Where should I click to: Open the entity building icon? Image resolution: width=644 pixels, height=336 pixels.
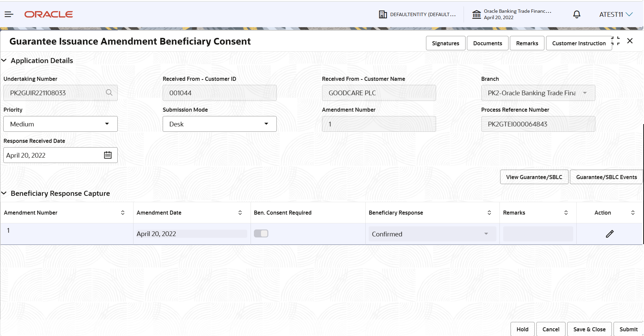(383, 14)
